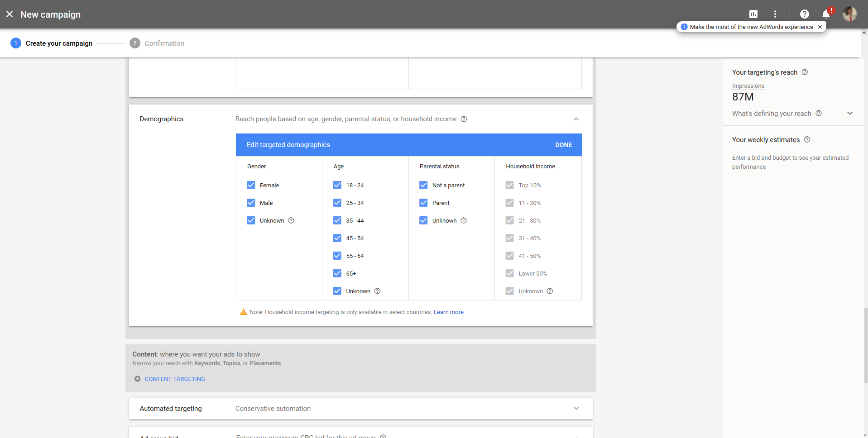Disable the 65+ age group
The height and width of the screenshot is (438, 868).
click(337, 273)
